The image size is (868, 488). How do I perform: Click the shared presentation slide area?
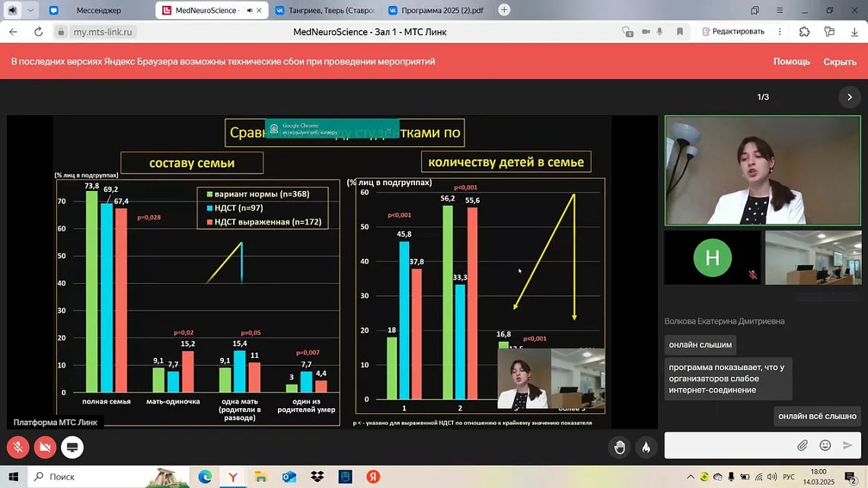(x=332, y=272)
